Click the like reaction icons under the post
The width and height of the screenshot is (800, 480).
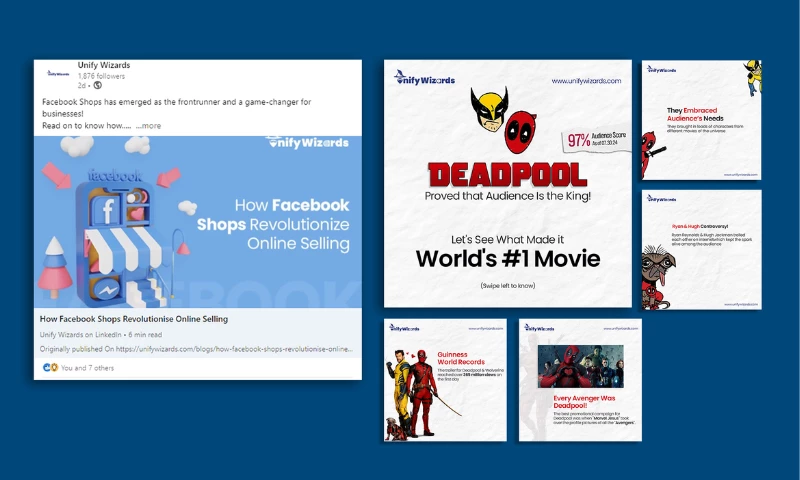49,367
